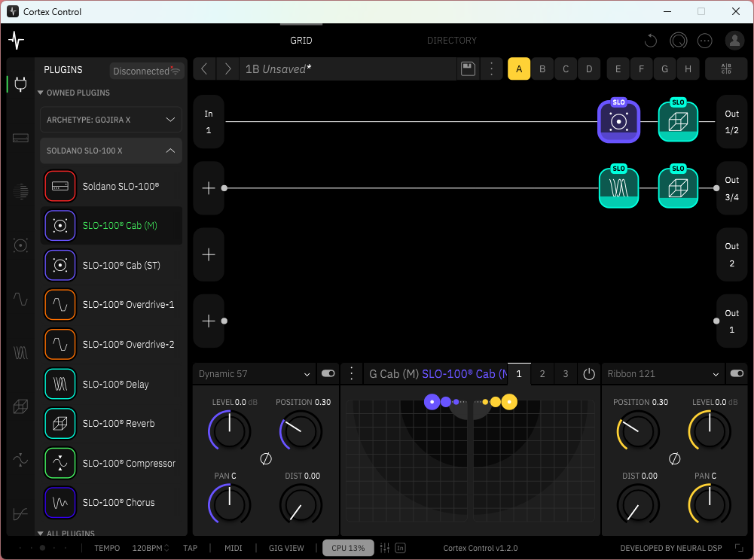This screenshot has width=754, height=560.
Task: Select the SLO reverb block on row 1
Action: tap(678, 120)
